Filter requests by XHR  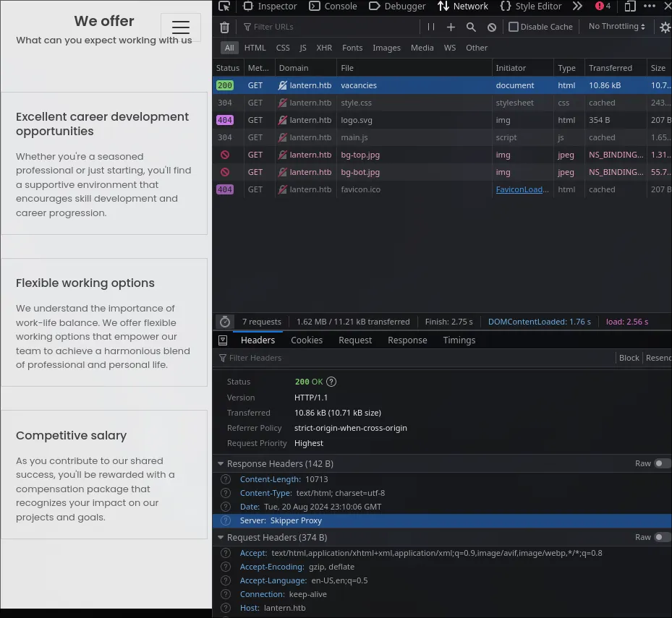pos(324,48)
